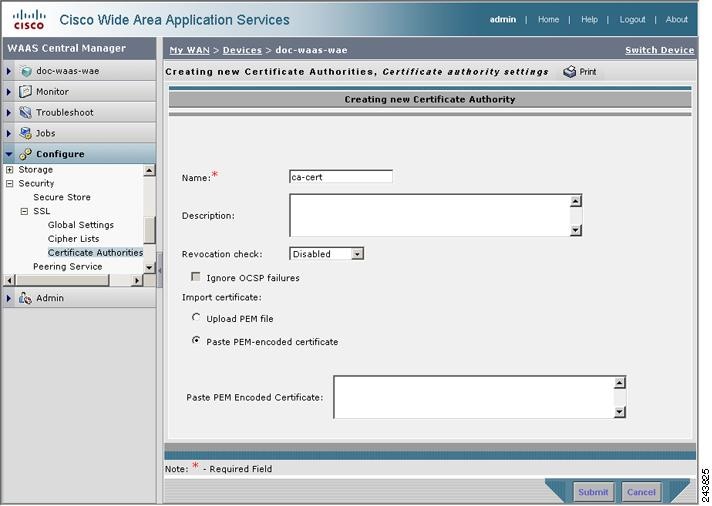Open SSL Global Settings

(x=81, y=225)
